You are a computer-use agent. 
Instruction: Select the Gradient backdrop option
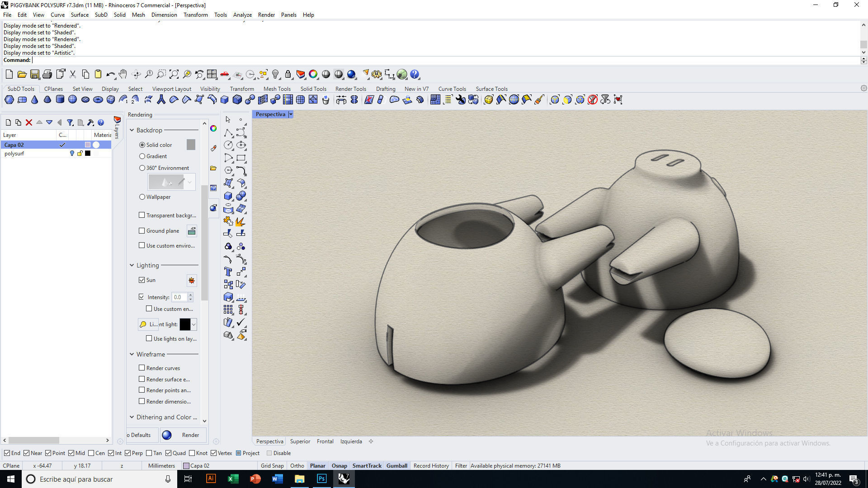[x=142, y=156]
